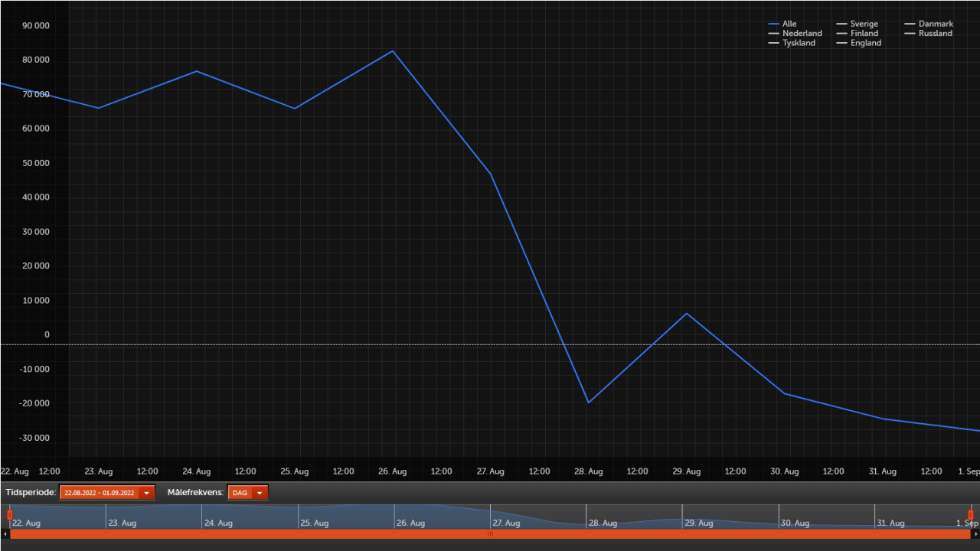980x551 pixels.
Task: Click the 25. Aug x-axis label
Action: coord(295,471)
